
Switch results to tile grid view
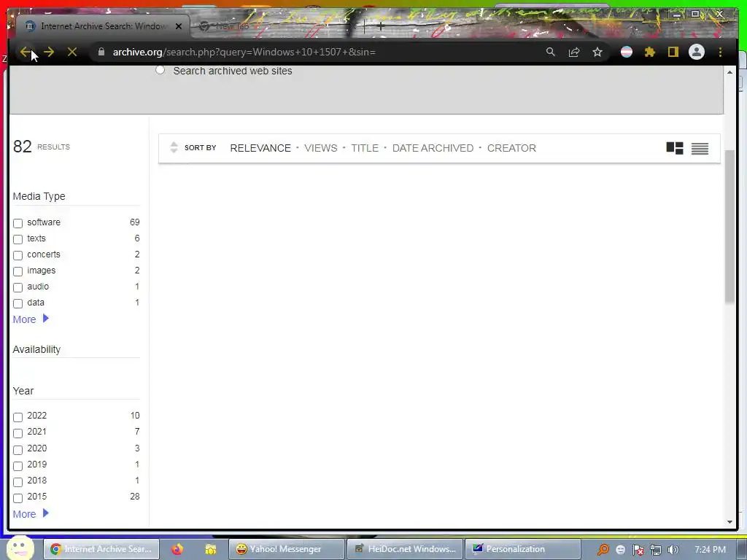675,148
